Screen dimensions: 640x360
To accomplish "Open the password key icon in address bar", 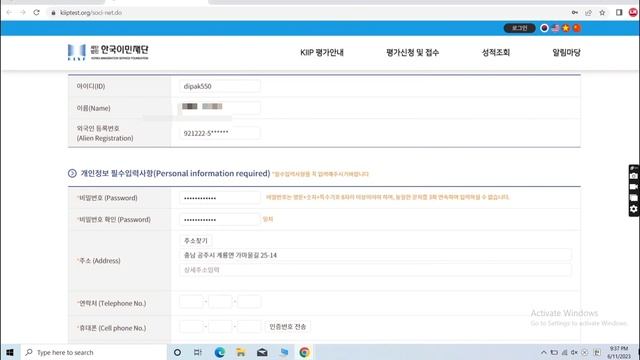I will pos(575,13).
